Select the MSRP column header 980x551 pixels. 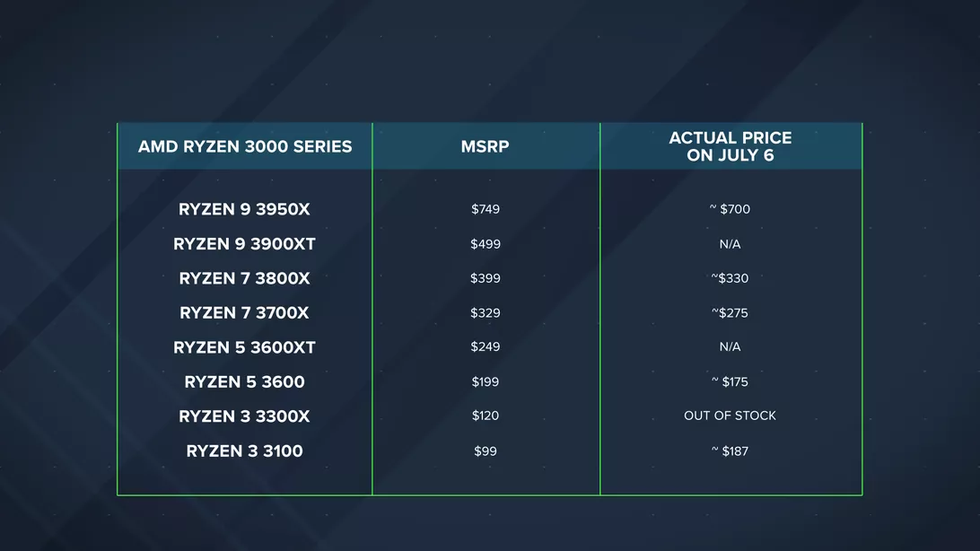point(486,146)
